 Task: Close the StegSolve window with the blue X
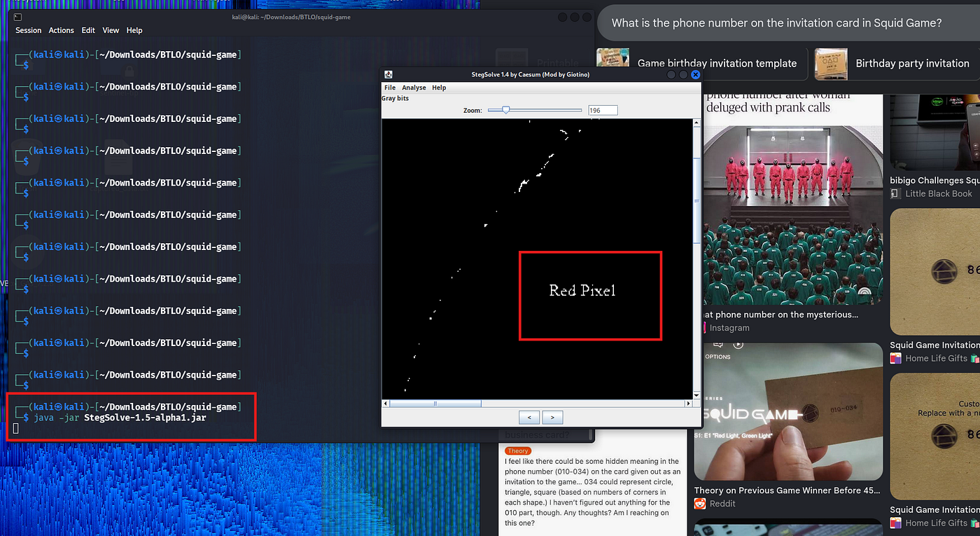click(x=695, y=75)
